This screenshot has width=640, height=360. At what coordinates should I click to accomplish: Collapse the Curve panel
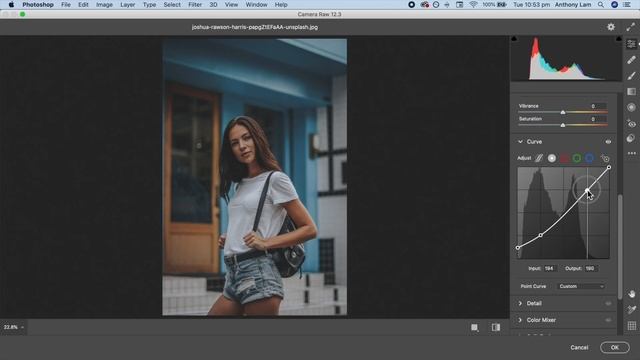pyautogui.click(x=520, y=142)
